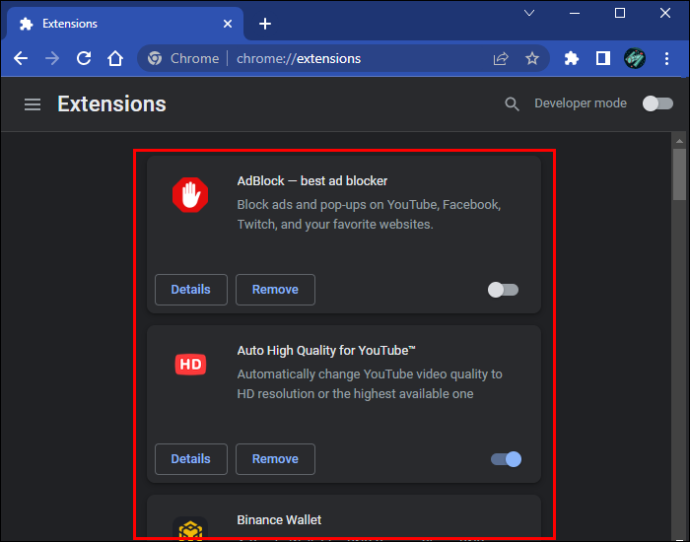Click the "Developer mode" label
This screenshot has width=690, height=542.
click(580, 103)
